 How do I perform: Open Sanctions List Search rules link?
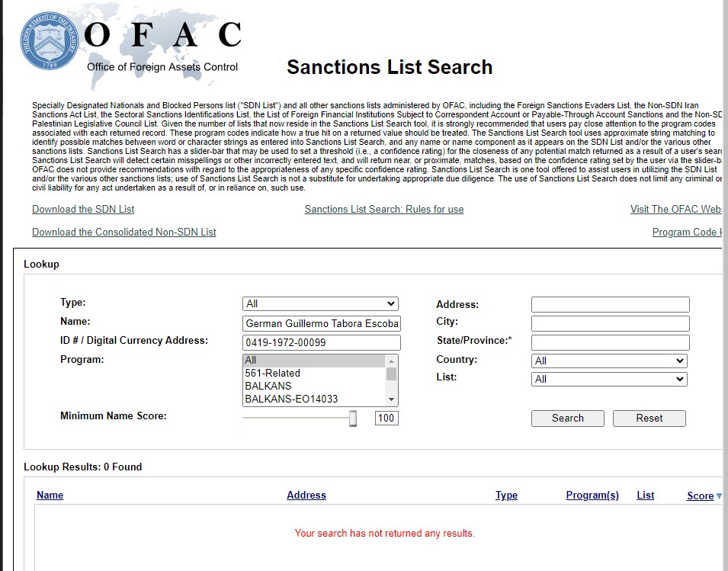(x=383, y=209)
